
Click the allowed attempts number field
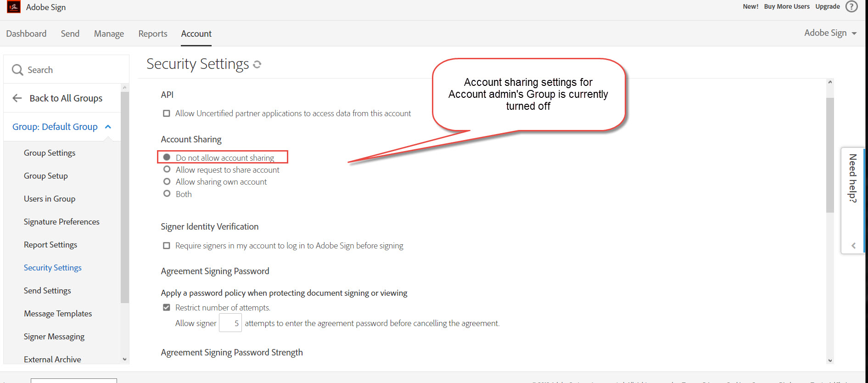[x=230, y=323]
